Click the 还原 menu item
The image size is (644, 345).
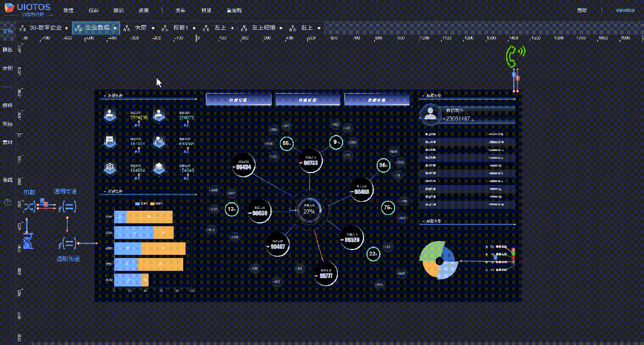144,10
